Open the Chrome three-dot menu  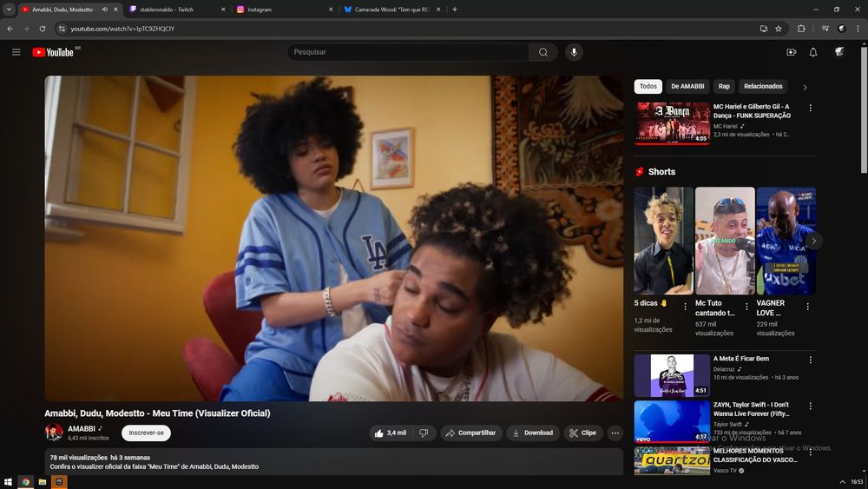point(858,29)
